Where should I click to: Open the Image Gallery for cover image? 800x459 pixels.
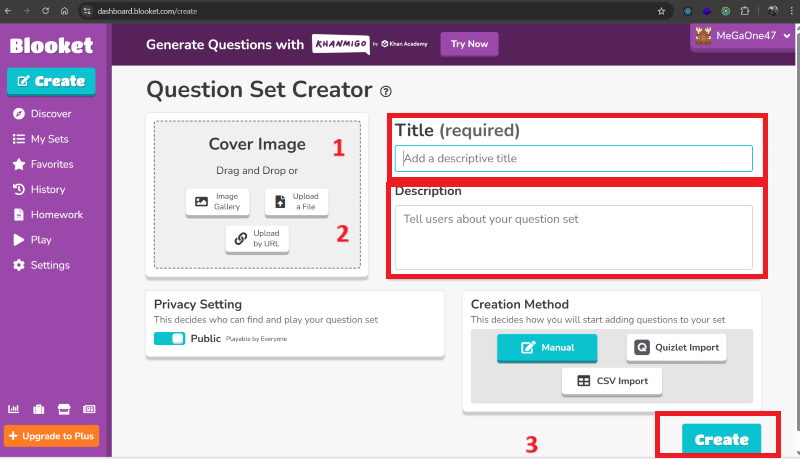(x=217, y=202)
